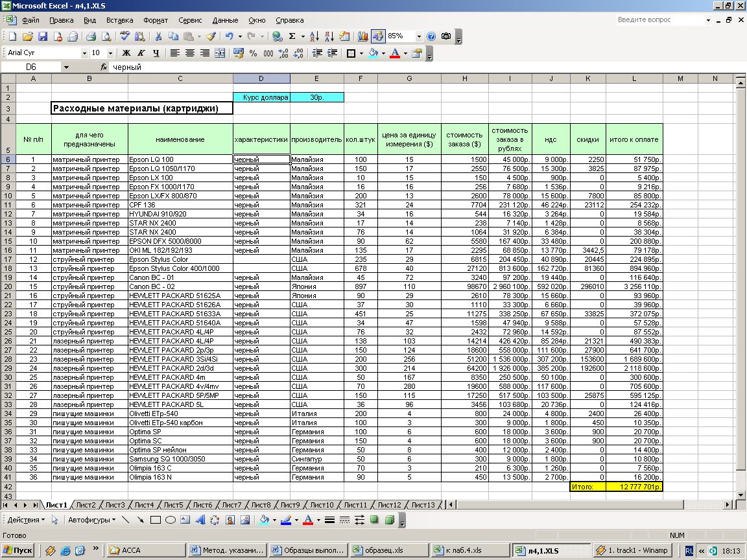Open the Правка menu
Image resolution: width=747 pixels, height=560 pixels.
[61, 20]
